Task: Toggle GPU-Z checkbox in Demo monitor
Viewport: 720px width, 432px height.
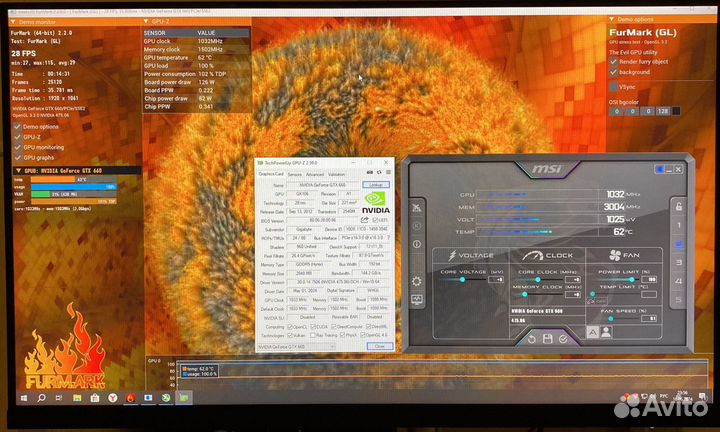Action: 17,137
